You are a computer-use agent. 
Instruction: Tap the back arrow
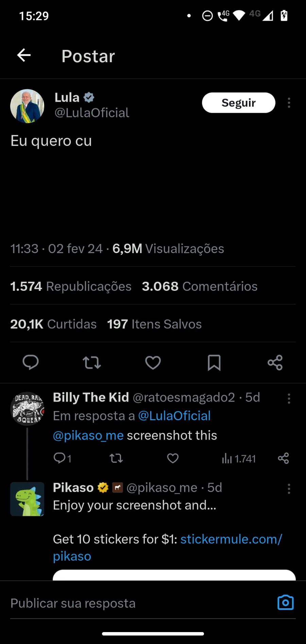coord(24,55)
